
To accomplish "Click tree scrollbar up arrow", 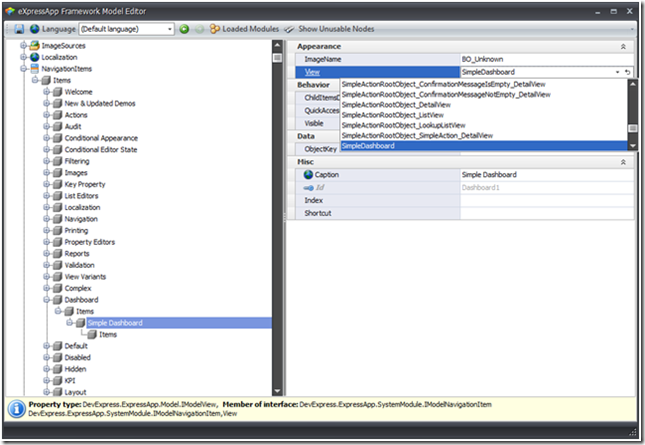I will tap(277, 45).
